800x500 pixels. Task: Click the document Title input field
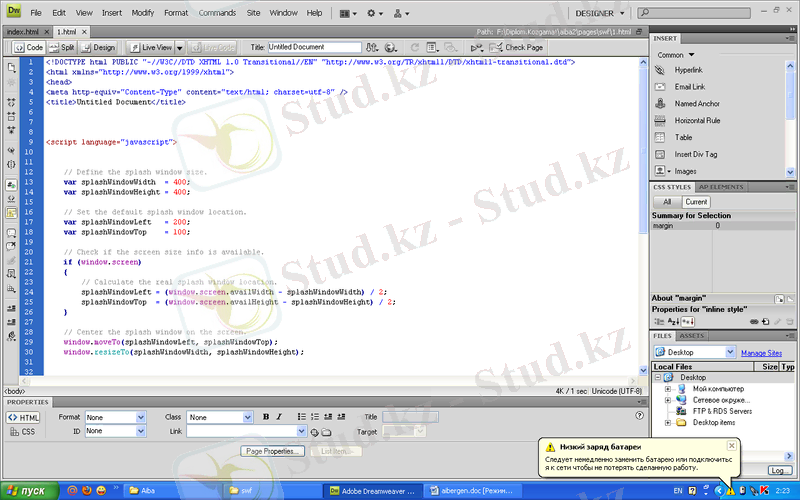[314, 47]
